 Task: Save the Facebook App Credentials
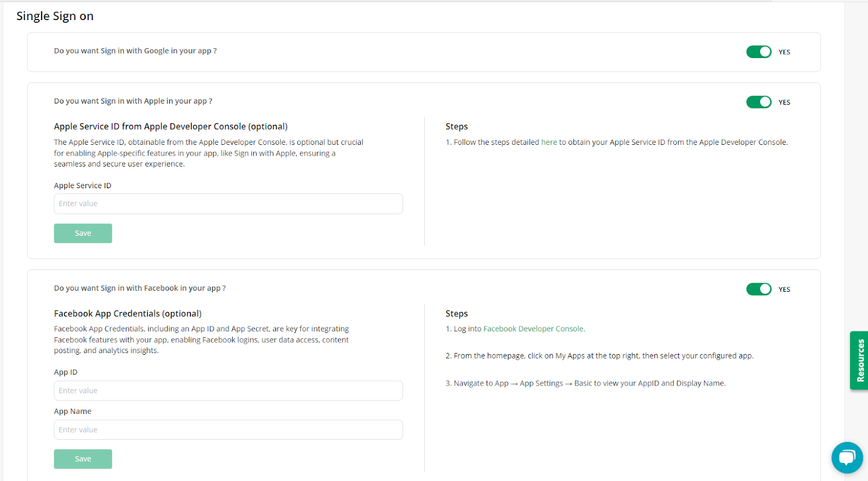pos(83,459)
